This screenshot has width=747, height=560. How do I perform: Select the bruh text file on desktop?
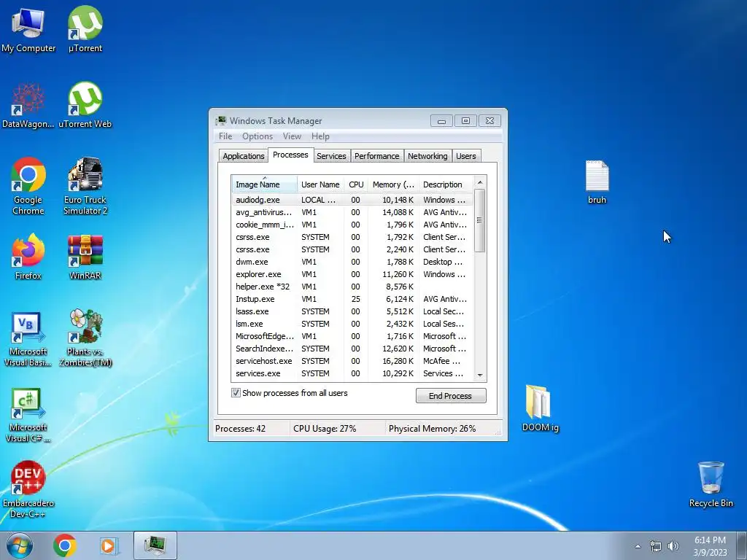(597, 182)
